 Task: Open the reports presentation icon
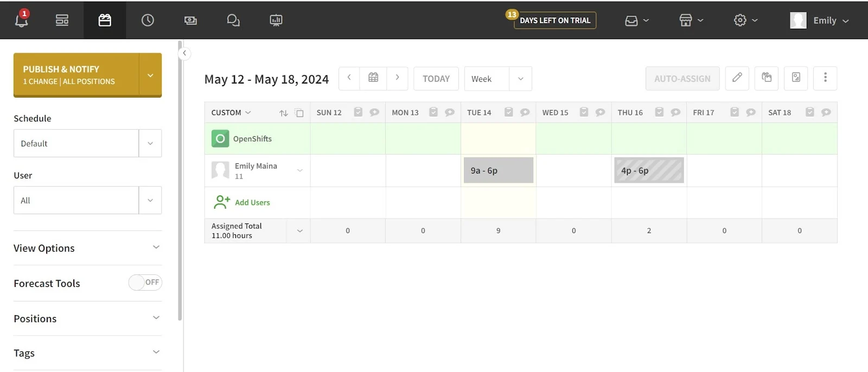(276, 20)
